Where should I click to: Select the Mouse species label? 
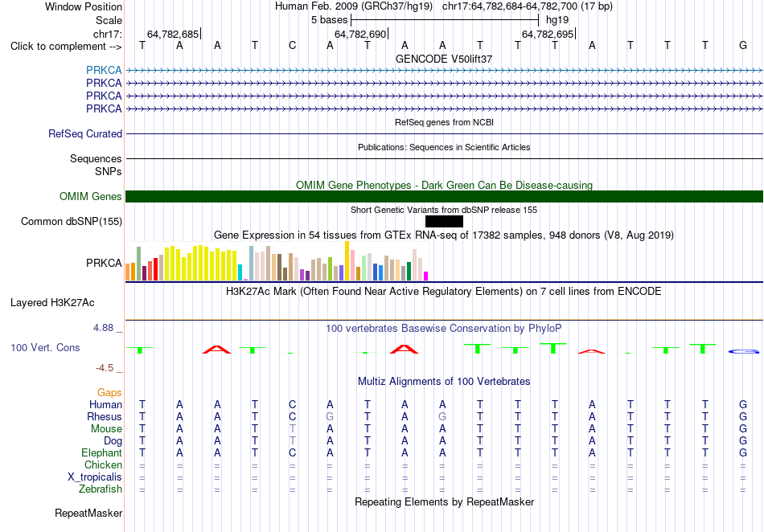pos(106,429)
